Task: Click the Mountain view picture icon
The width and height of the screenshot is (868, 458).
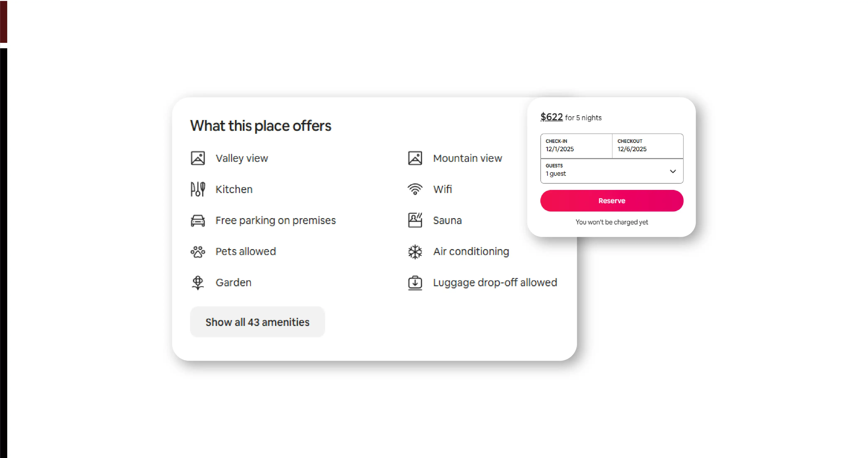Action: point(415,158)
